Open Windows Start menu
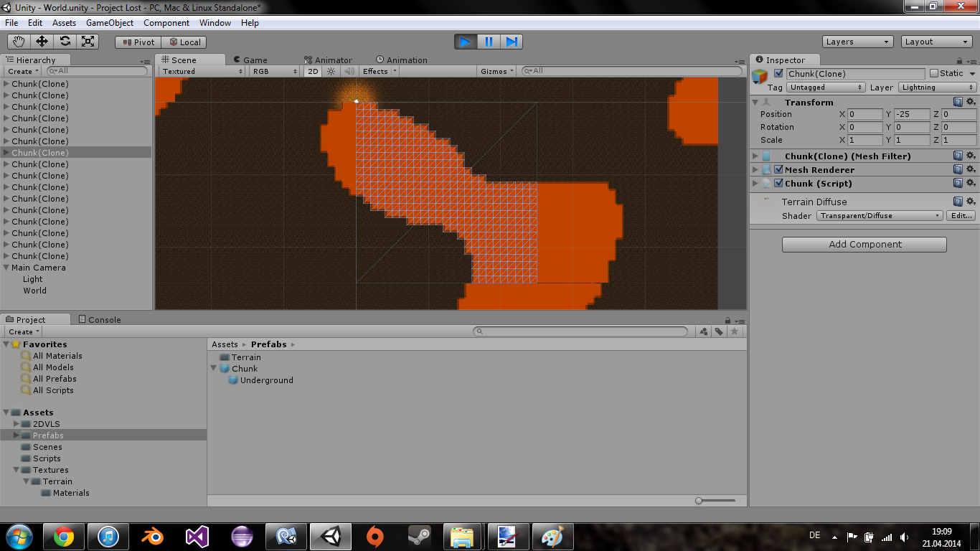The height and width of the screenshot is (551, 980). point(19,536)
